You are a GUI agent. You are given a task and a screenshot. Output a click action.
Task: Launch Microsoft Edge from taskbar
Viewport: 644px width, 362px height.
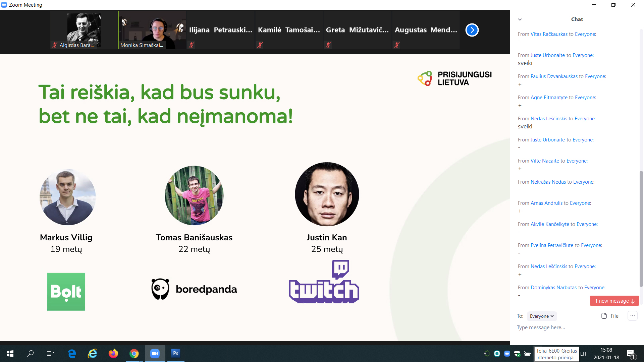(72, 354)
